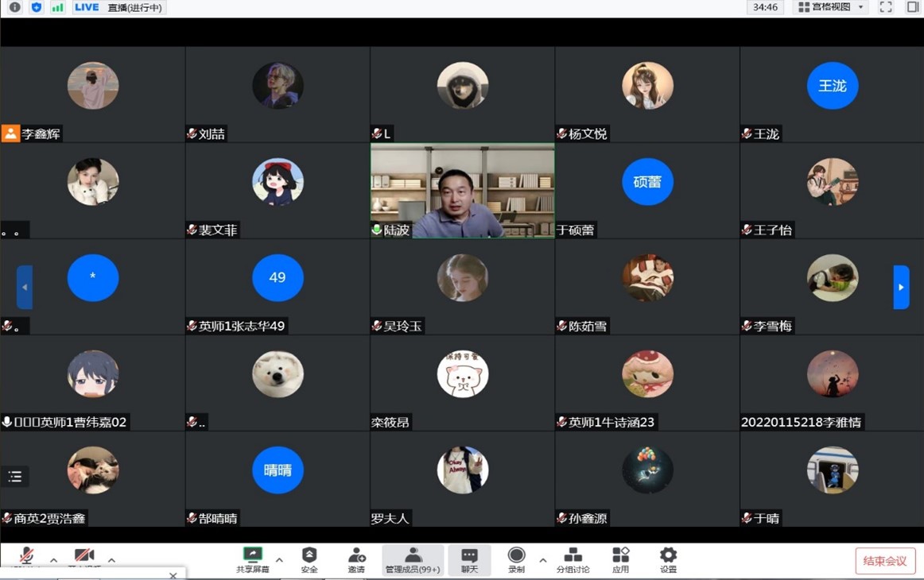
Task: Open the 应用 apps panel
Action: [620, 559]
